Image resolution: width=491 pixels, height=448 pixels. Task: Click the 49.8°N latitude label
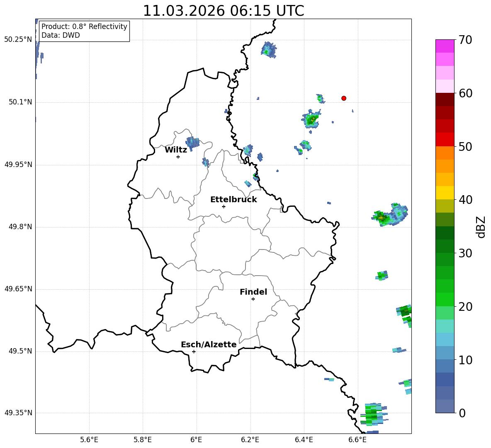pos(20,227)
